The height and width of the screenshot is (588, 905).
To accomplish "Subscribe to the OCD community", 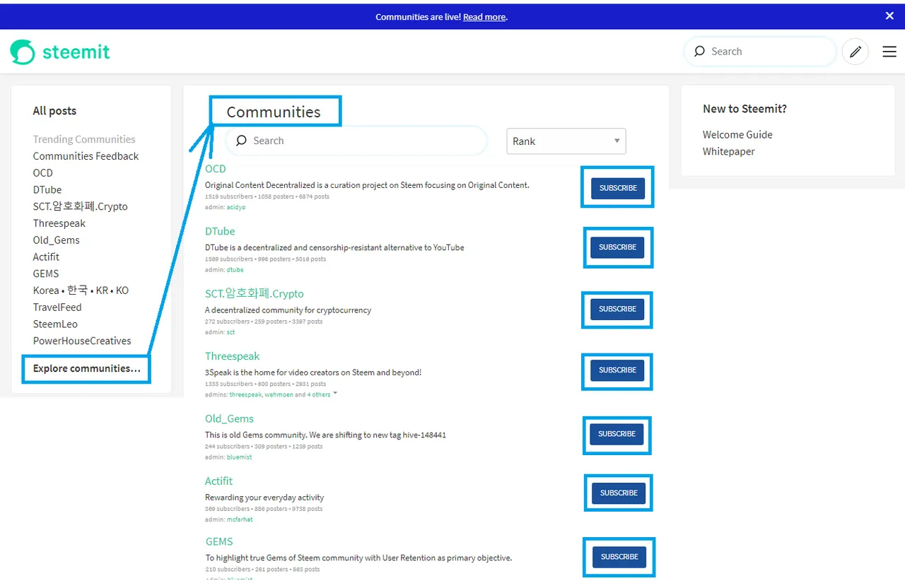I will coord(618,188).
